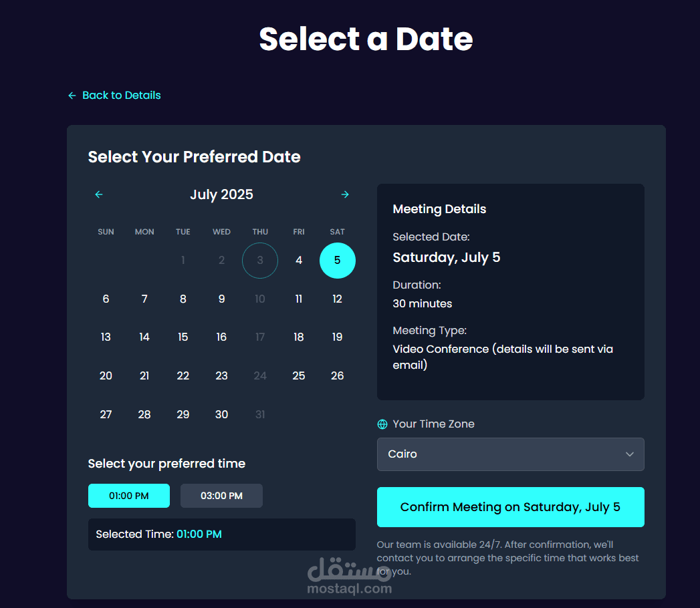
Task: Click the July 2025 month heading
Action: click(221, 194)
